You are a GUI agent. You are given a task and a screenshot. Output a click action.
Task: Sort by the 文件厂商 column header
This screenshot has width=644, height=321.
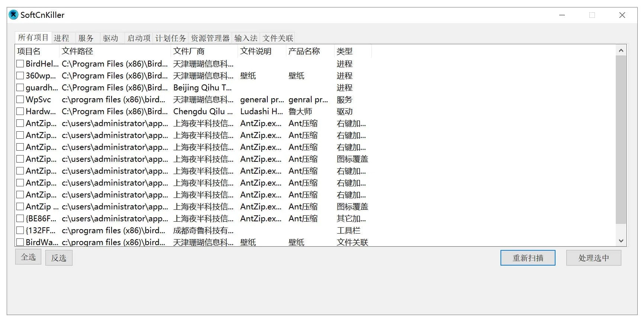(204, 51)
